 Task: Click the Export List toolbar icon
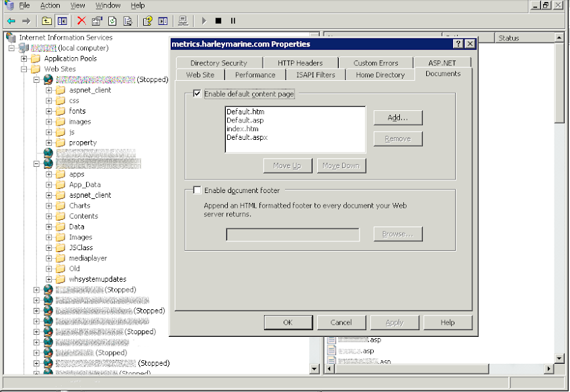click(128, 21)
